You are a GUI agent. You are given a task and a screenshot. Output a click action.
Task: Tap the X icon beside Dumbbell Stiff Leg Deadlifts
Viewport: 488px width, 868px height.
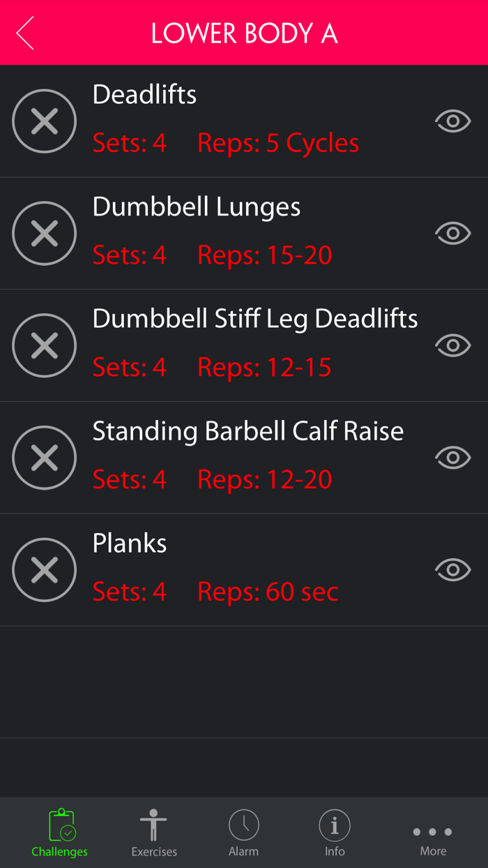click(44, 345)
